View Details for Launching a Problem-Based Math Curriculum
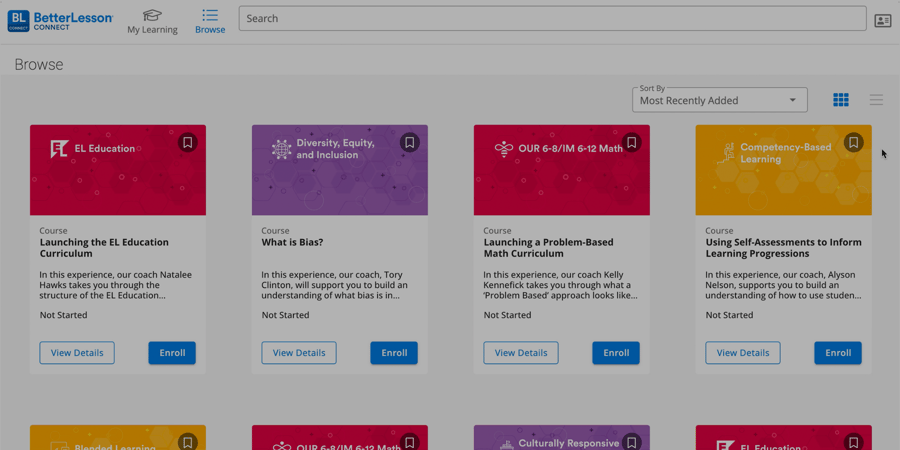 pos(521,353)
